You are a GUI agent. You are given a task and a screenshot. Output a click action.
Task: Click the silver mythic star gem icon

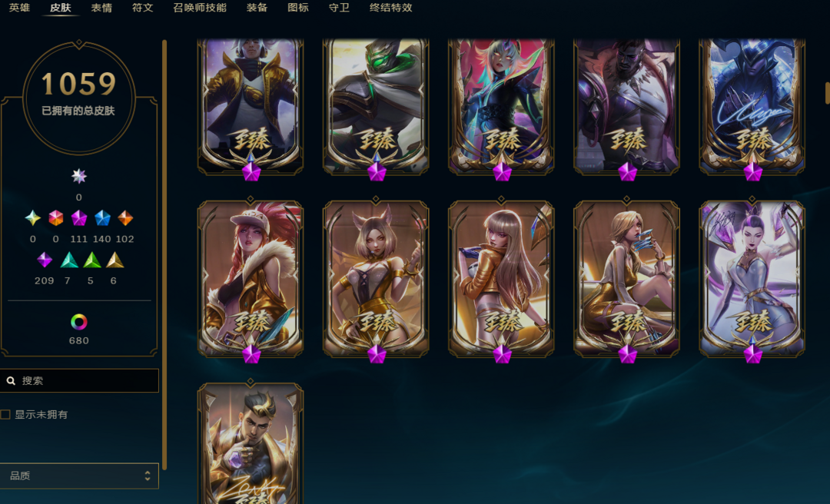coord(79,176)
